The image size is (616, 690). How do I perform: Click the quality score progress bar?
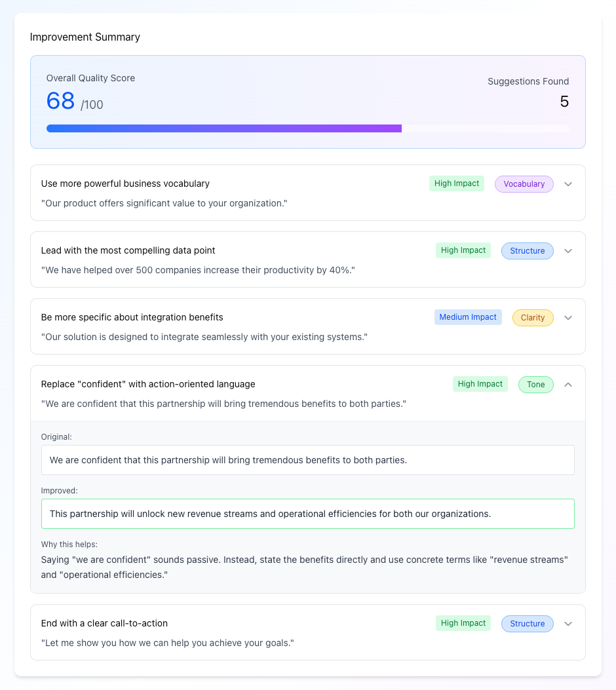pos(308,128)
